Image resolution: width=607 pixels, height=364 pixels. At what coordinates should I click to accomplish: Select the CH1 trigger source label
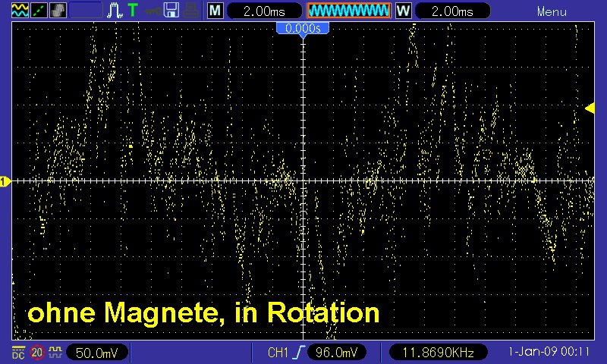(278, 353)
